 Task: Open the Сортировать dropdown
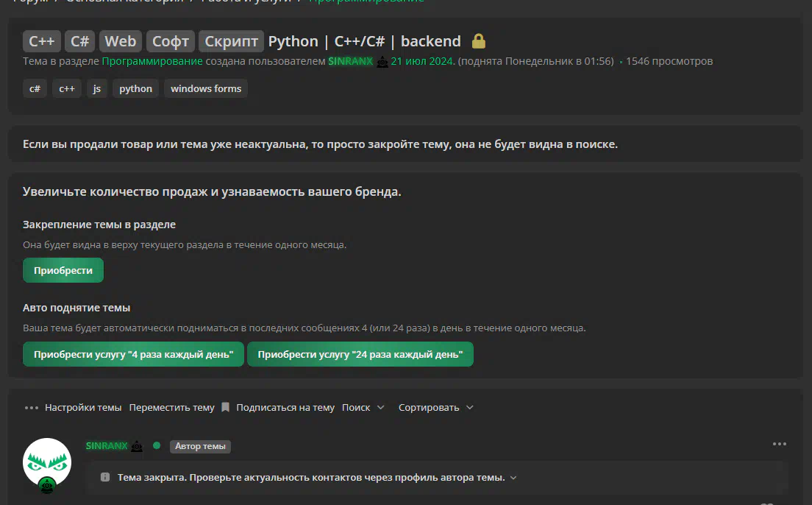click(x=436, y=408)
